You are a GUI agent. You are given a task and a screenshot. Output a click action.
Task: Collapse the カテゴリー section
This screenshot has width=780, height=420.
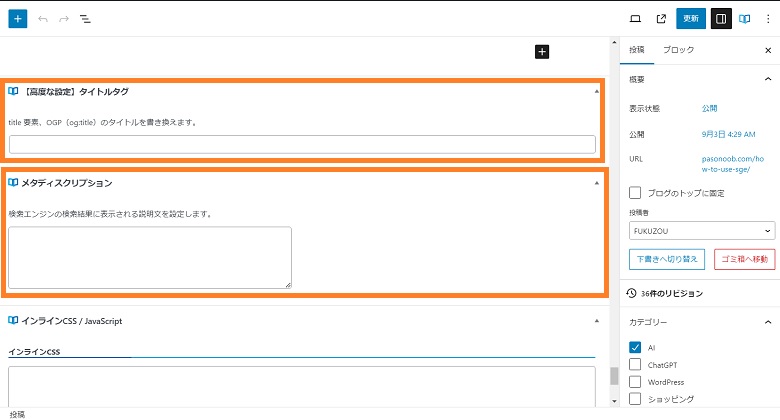click(767, 322)
